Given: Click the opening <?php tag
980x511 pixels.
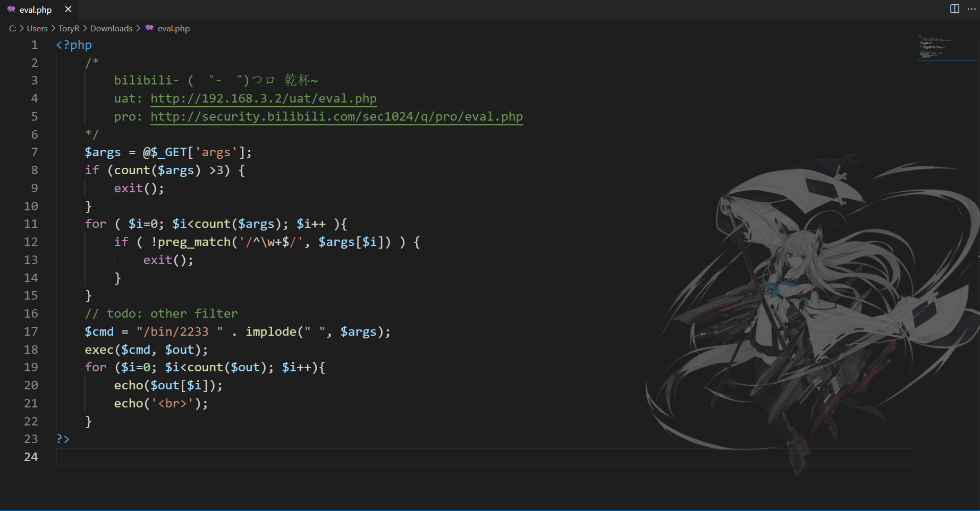Looking at the screenshot, I should [x=74, y=45].
